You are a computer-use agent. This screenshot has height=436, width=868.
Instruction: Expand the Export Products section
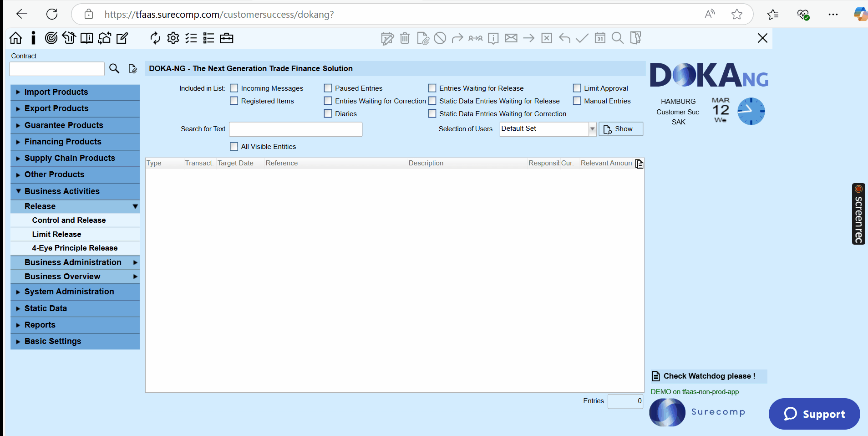[75, 108]
